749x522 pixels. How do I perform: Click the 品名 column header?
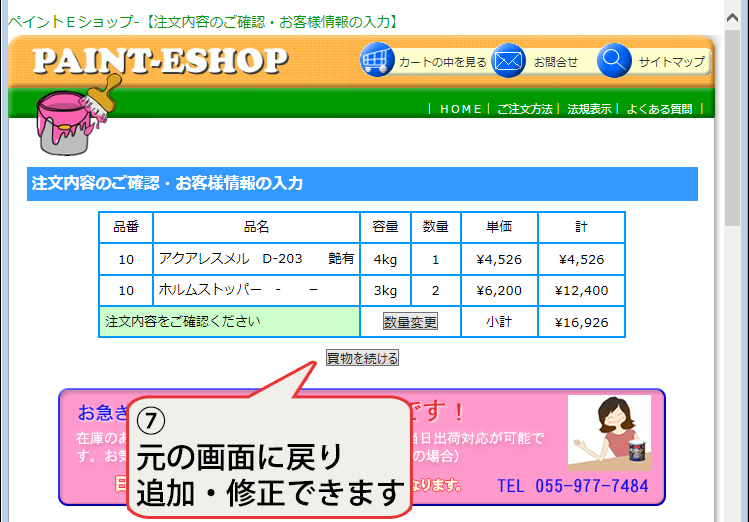(x=257, y=227)
